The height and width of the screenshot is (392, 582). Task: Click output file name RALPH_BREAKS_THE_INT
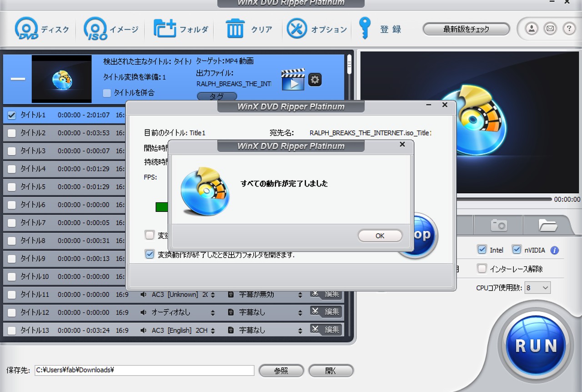click(234, 84)
